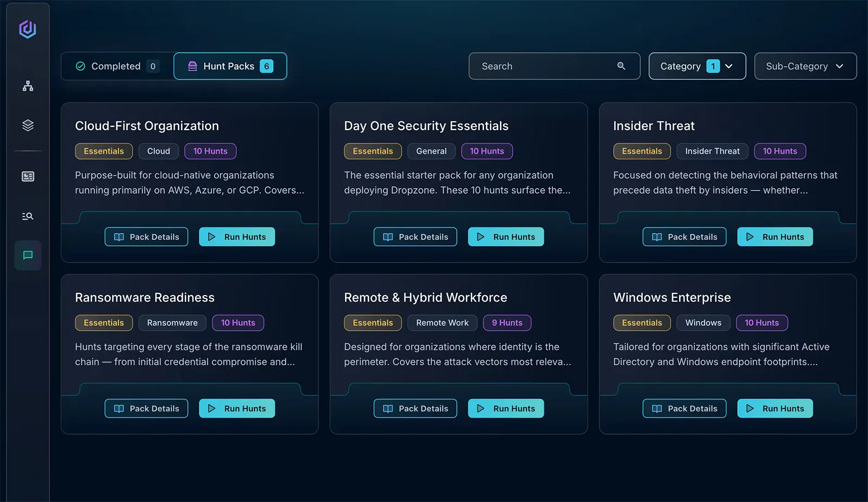Click the magnifier icon in the search bar
868x502 pixels.
pyautogui.click(x=621, y=66)
